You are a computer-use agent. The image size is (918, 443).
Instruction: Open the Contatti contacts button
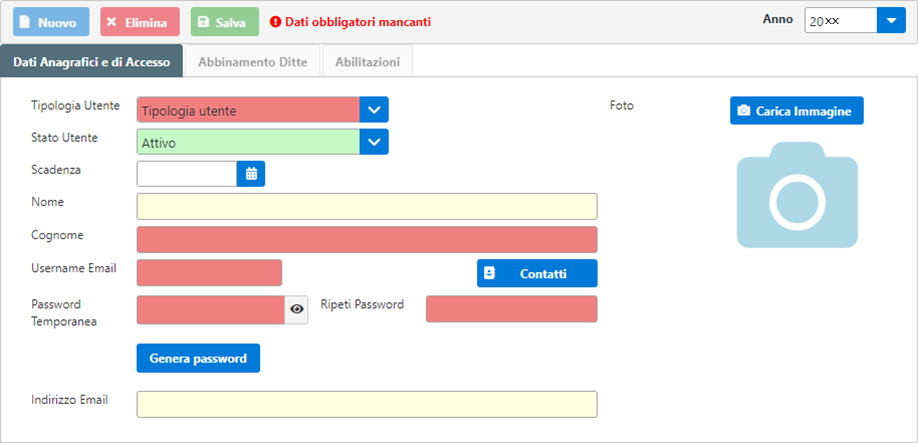click(537, 273)
